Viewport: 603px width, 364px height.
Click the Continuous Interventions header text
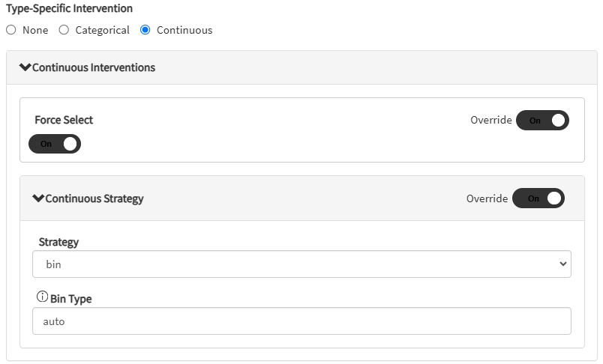click(x=94, y=67)
